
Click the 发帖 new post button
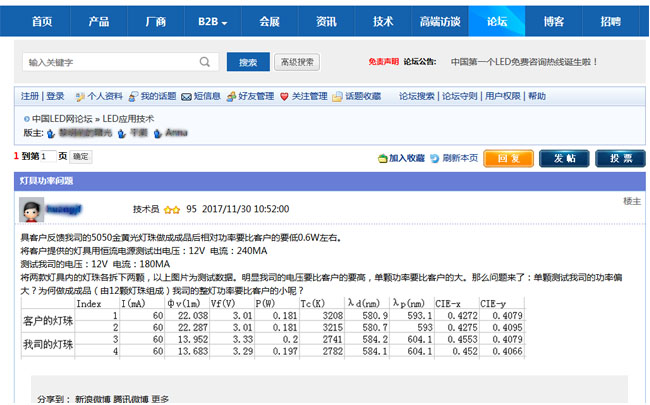tap(564, 158)
